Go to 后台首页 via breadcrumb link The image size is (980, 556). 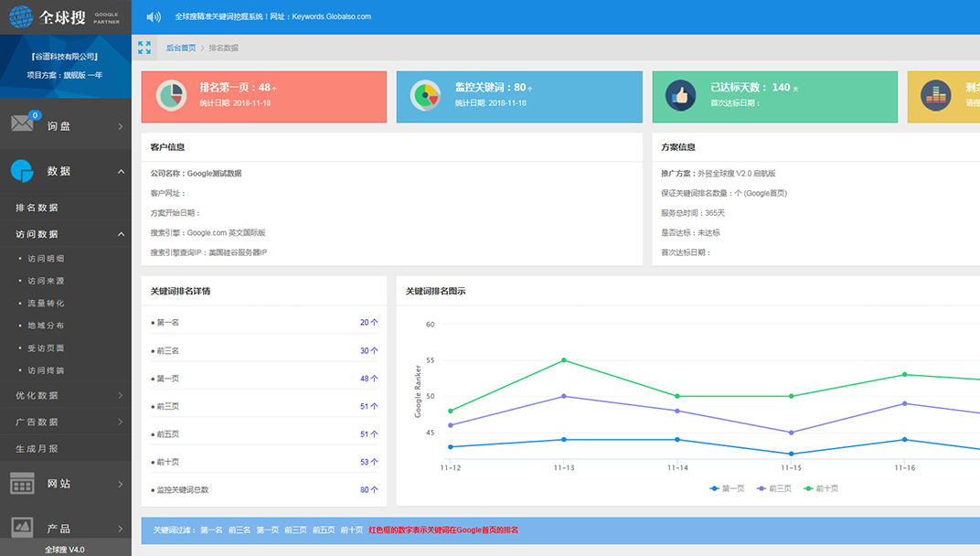pyautogui.click(x=180, y=48)
